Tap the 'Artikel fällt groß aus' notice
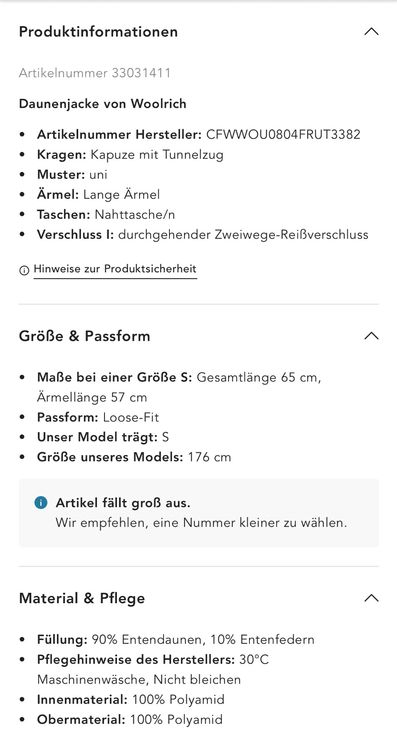 123,503
